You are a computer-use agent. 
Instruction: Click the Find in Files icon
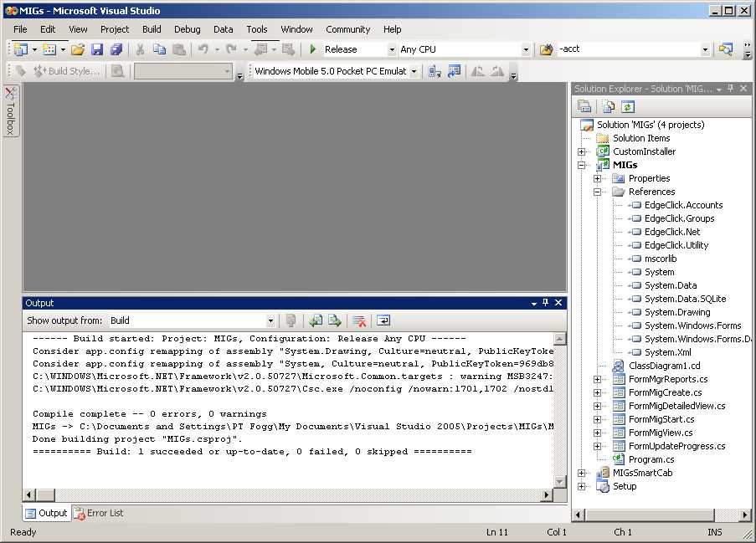tap(546, 49)
